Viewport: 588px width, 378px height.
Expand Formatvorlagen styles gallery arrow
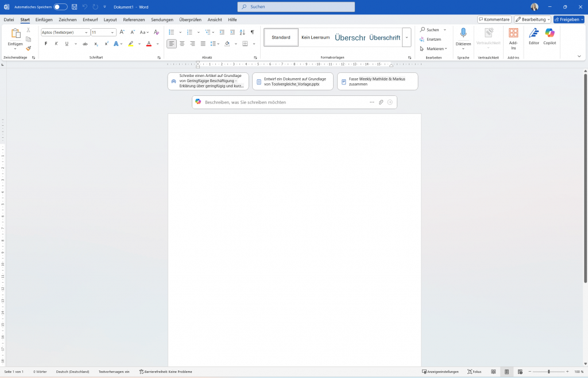[407, 37]
